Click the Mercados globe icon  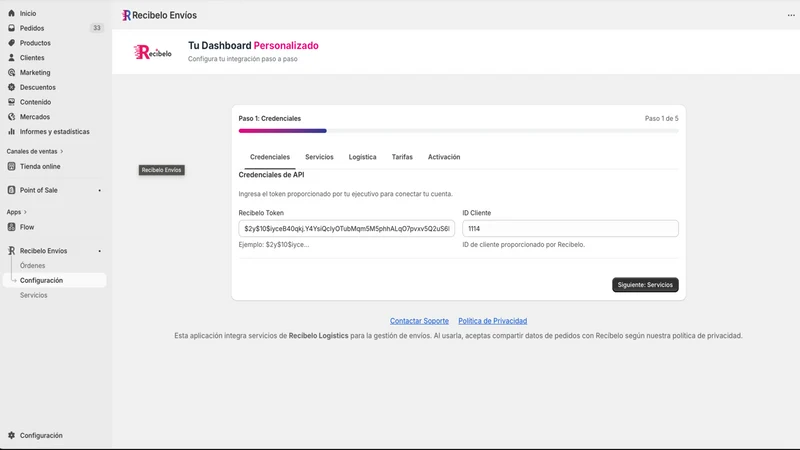coord(11,117)
